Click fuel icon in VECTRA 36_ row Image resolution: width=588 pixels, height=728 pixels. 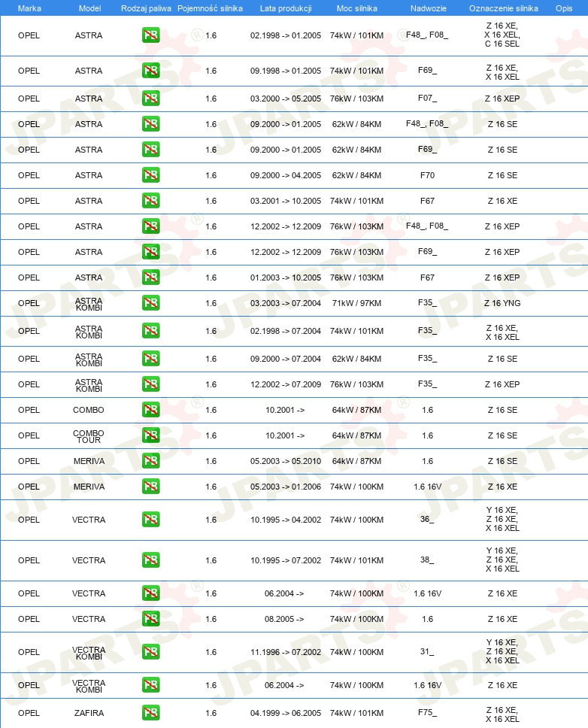(151, 519)
